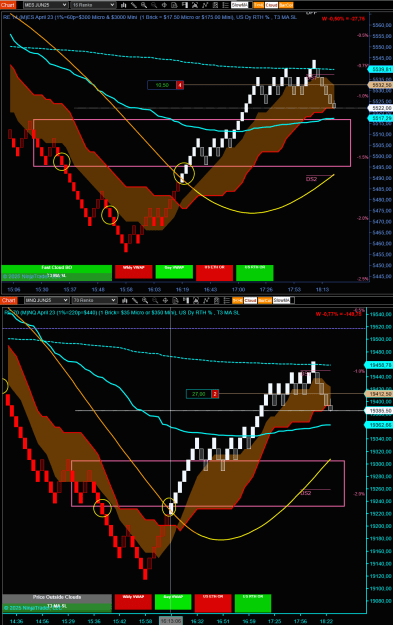Select the lower Chart tab
Screen dimensions: 393x625
coord(9,300)
